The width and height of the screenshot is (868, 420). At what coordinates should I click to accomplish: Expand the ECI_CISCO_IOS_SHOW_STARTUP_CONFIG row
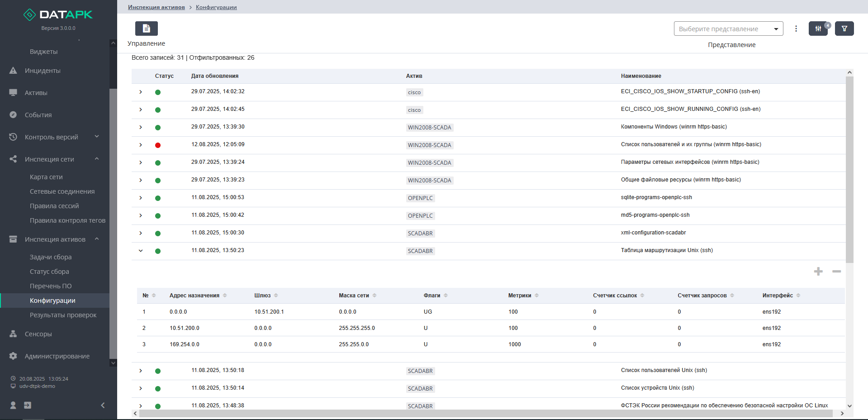tap(141, 92)
